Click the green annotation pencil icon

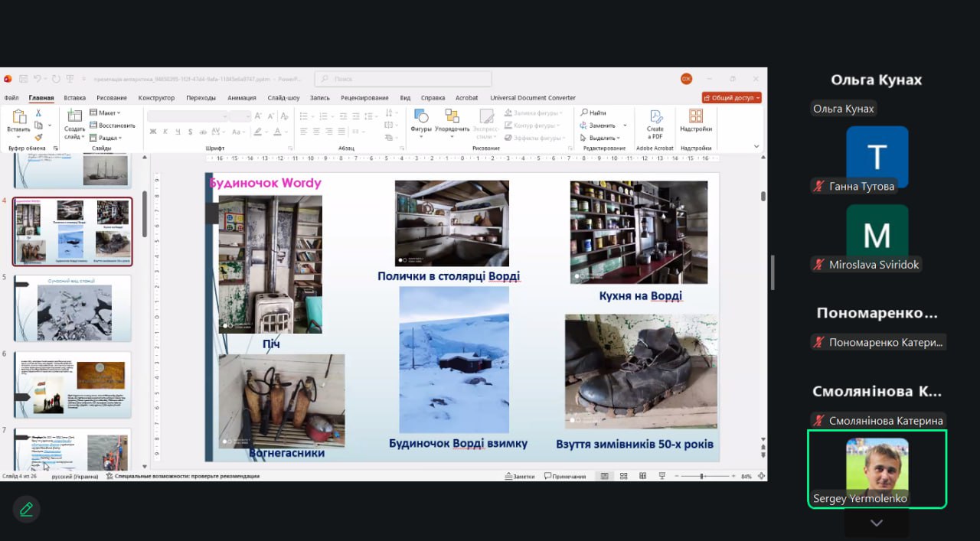tap(27, 509)
